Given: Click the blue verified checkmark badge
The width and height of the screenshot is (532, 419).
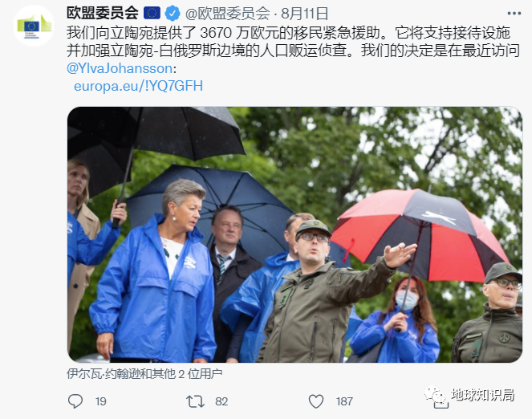Looking at the screenshot, I should [173, 13].
